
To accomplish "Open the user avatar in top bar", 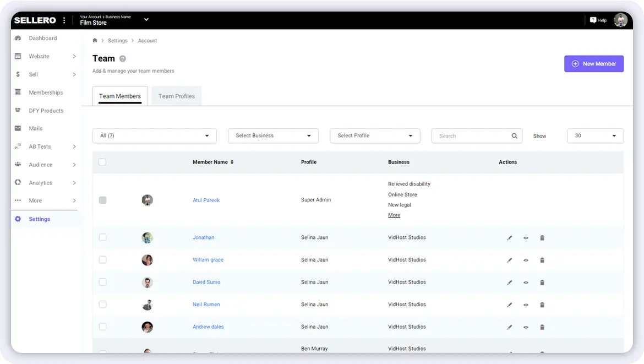I will click(x=620, y=20).
